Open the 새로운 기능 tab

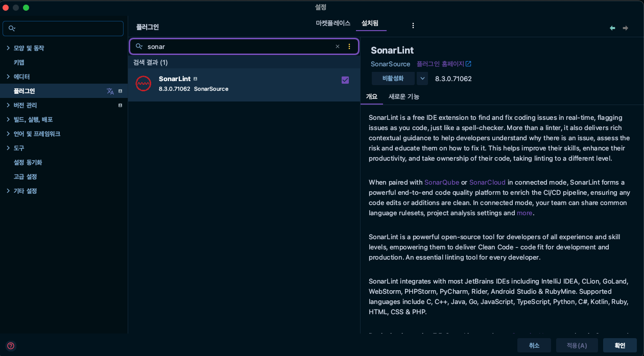404,96
